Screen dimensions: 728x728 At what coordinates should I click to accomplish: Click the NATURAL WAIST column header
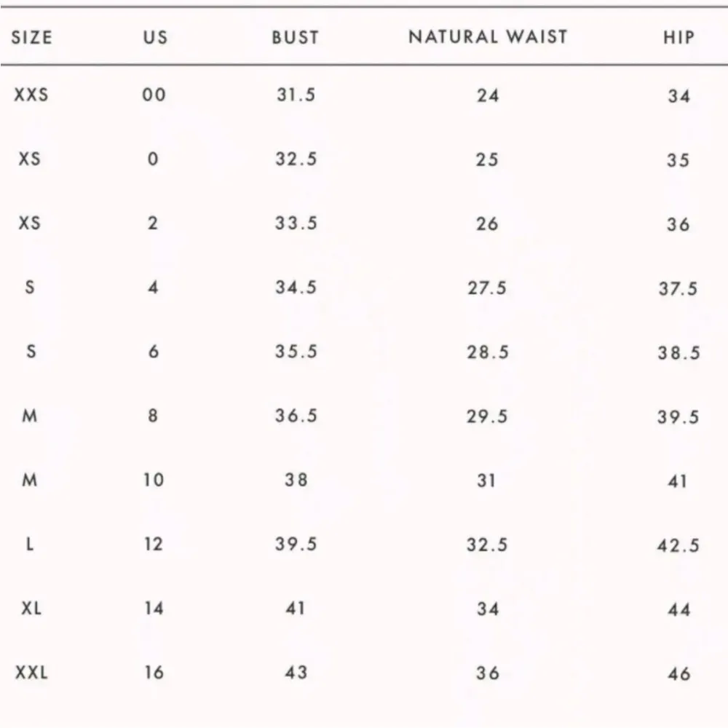click(488, 37)
